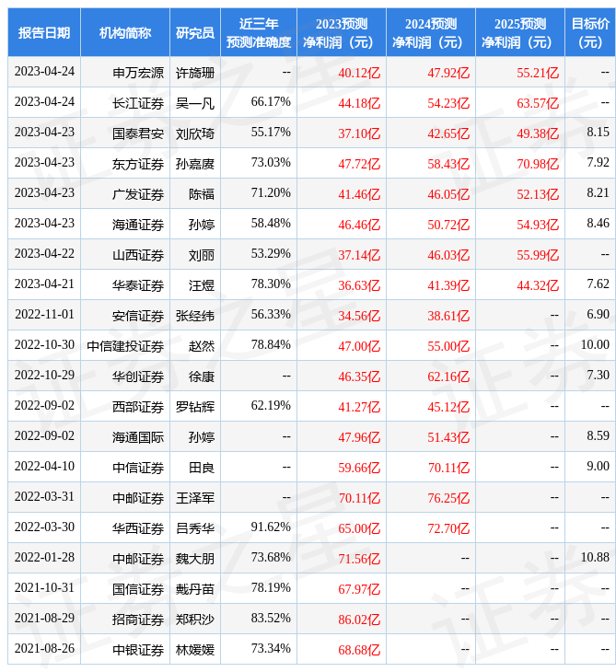Click researcher name 刘丽
The width and height of the screenshot is (616, 672).
(x=202, y=255)
